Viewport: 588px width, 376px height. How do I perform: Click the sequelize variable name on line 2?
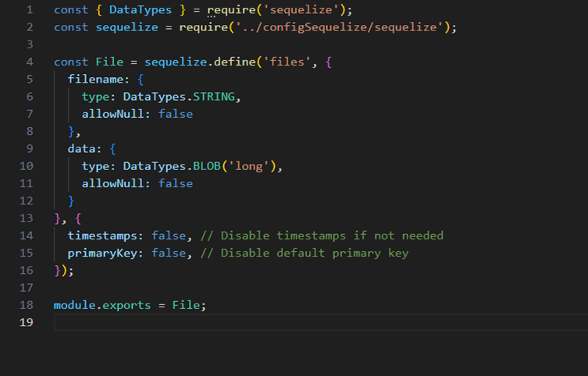tap(127, 27)
